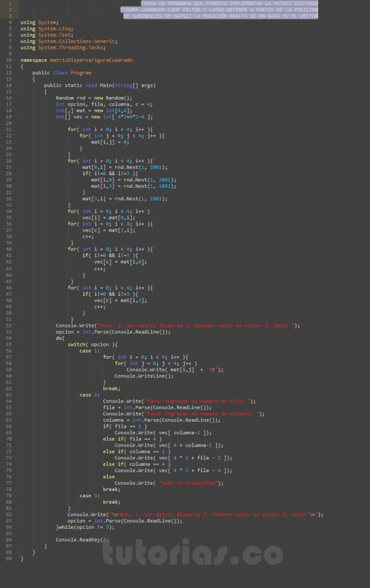Click the 'Console.Write( mat[i,j] + "\t");' line
Screen dimensions: 370x588
[x=175, y=370]
